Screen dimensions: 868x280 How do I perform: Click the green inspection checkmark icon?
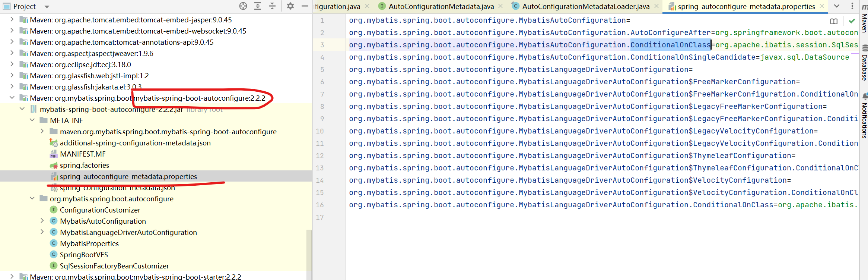coord(852,21)
